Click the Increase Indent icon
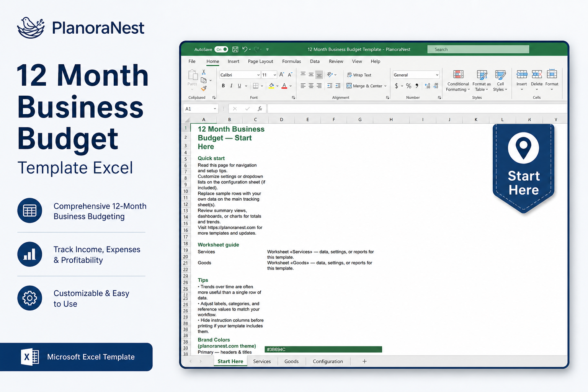Image resolution: width=588 pixels, height=392 pixels. tap(338, 86)
